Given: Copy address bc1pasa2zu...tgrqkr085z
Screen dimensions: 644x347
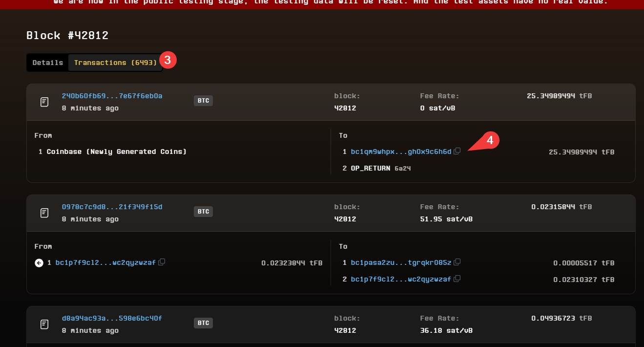Looking at the screenshot, I should [457, 262].
